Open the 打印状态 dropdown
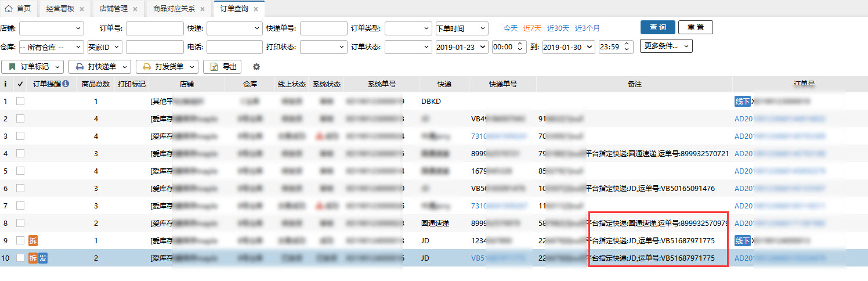This screenshot has height=281, width=868. coord(323,47)
